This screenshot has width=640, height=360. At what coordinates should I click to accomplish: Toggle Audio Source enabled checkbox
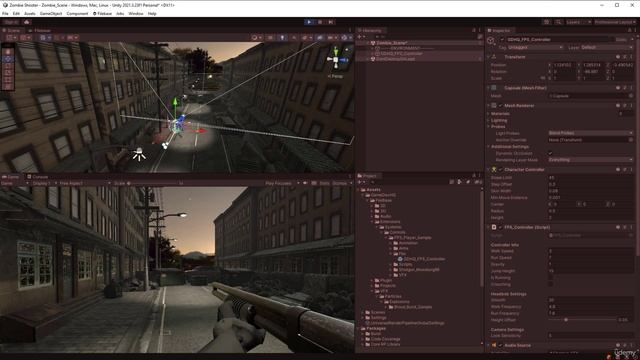(500, 345)
